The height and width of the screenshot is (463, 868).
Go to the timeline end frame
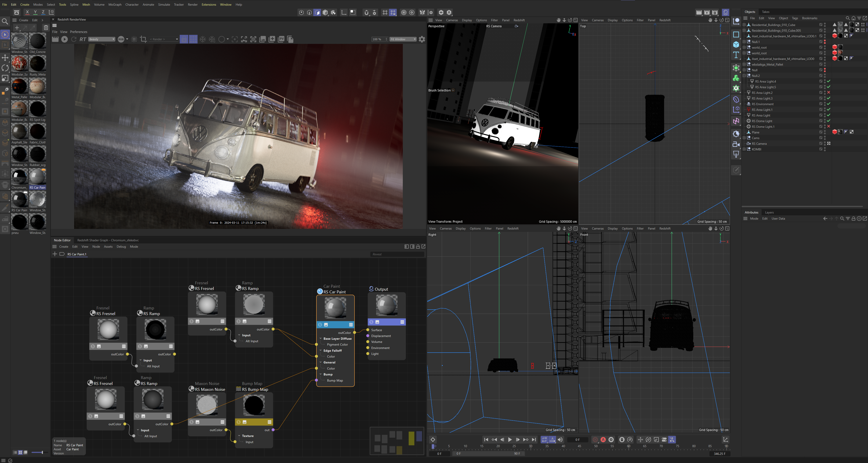[x=534, y=439]
